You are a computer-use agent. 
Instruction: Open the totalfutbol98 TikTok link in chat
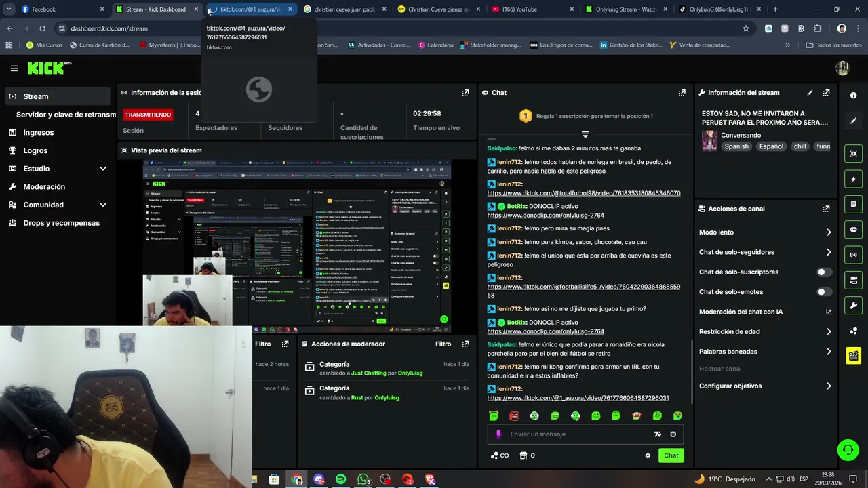coord(583,193)
